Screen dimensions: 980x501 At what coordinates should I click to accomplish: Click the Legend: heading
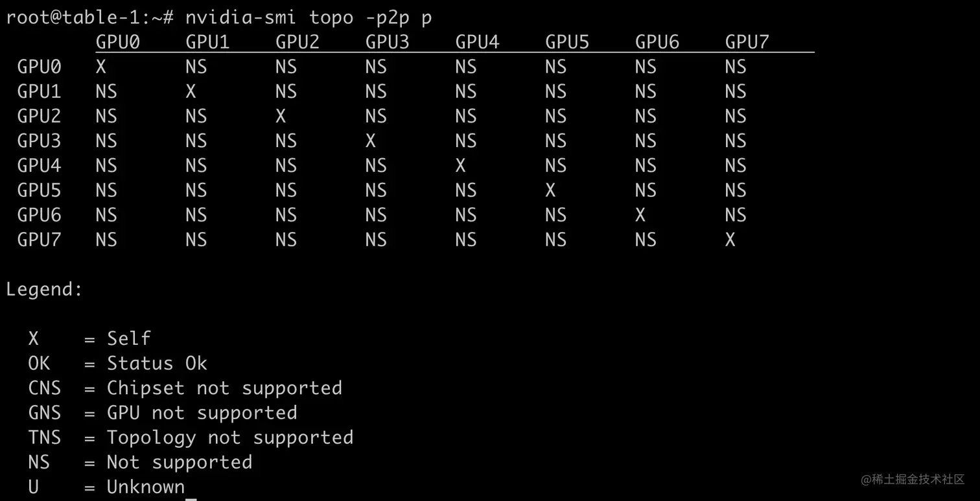(45, 290)
